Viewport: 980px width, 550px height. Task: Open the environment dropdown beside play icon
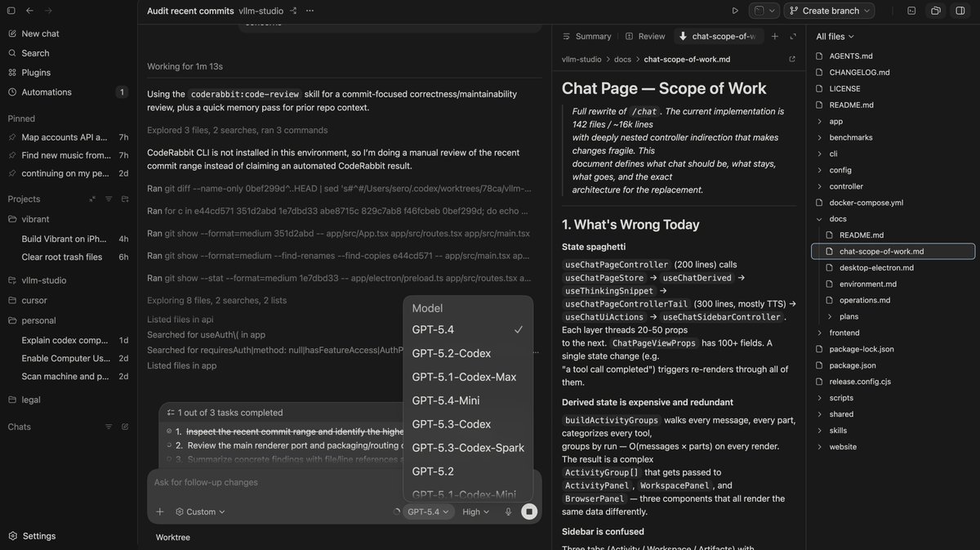click(x=764, y=11)
